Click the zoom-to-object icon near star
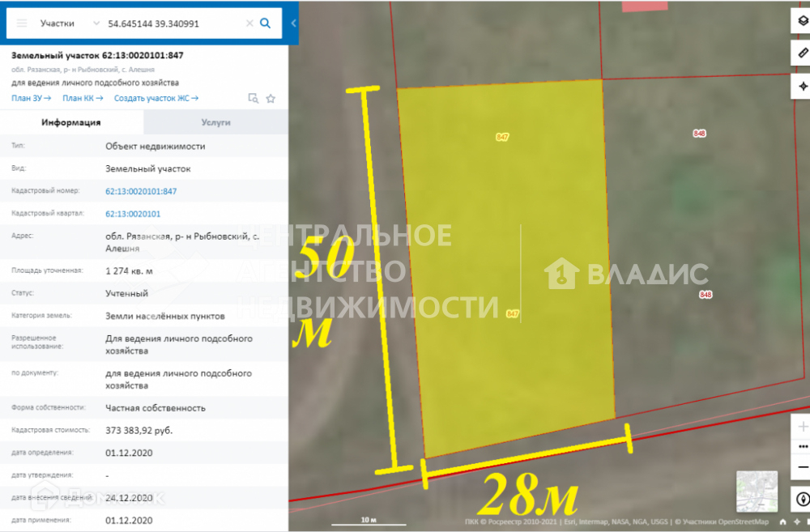The height and width of the screenshot is (532, 810). [x=253, y=98]
